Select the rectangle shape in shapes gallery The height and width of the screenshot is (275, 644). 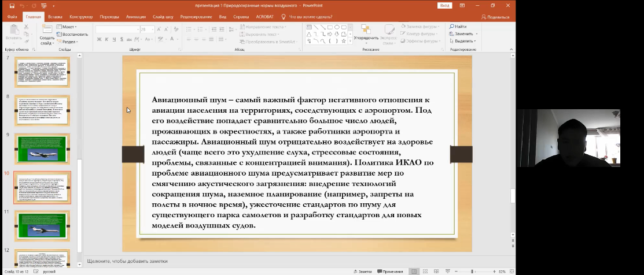click(x=329, y=27)
